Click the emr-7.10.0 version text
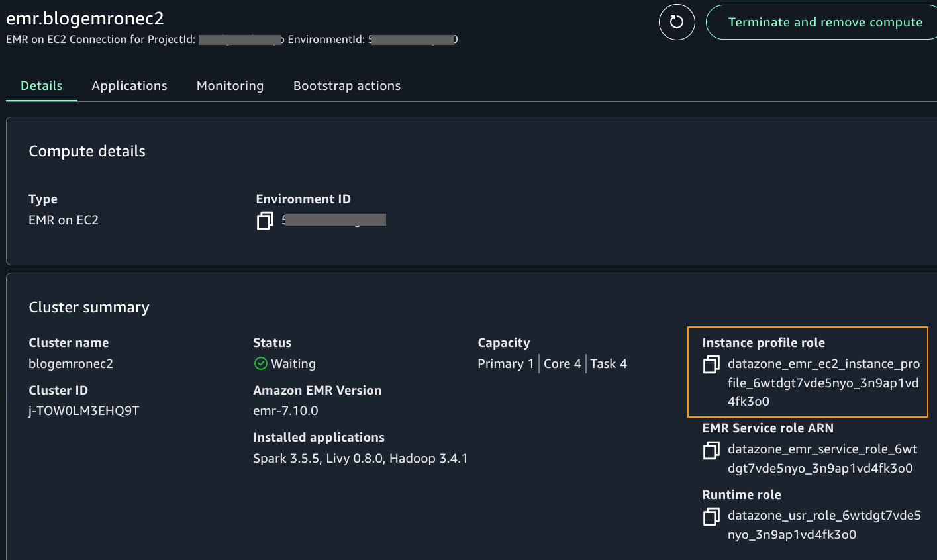Image resolution: width=937 pixels, height=560 pixels. 285,411
